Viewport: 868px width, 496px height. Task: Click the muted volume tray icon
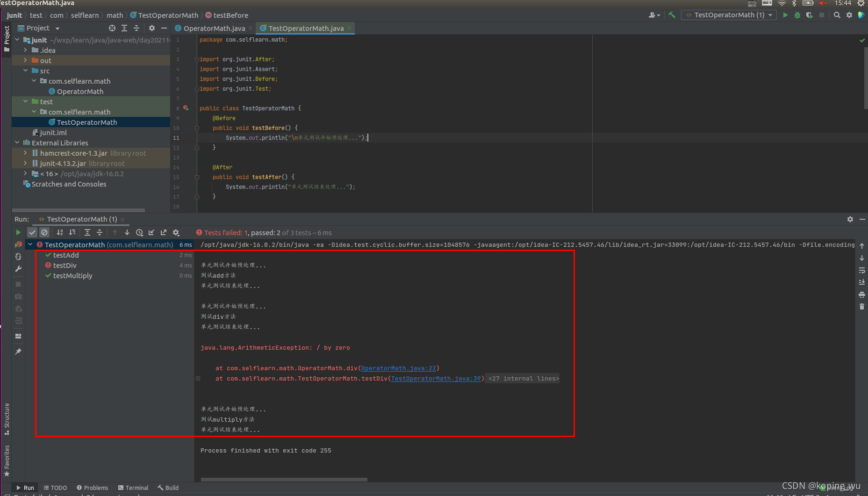click(x=824, y=3)
